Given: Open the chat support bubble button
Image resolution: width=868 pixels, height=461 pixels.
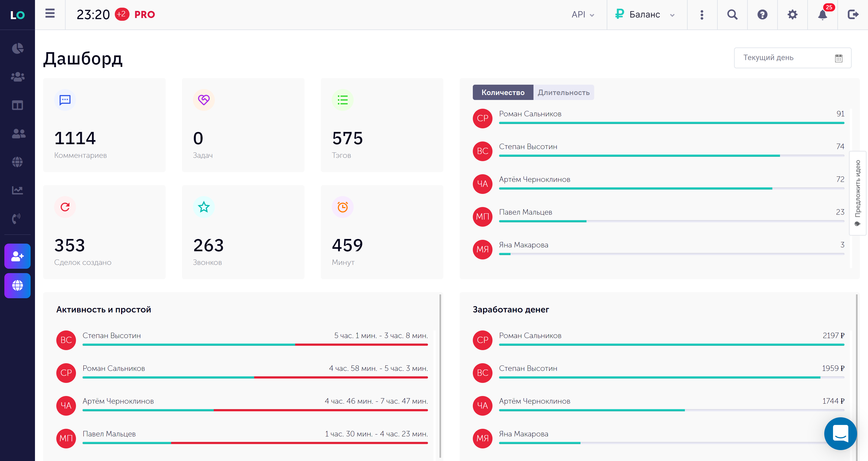Looking at the screenshot, I should tap(840, 433).
